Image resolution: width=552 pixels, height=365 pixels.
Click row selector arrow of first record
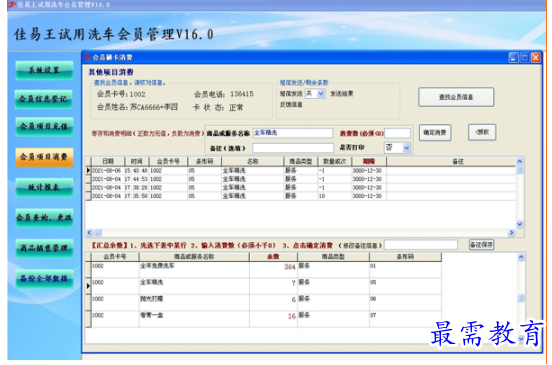coord(88,170)
